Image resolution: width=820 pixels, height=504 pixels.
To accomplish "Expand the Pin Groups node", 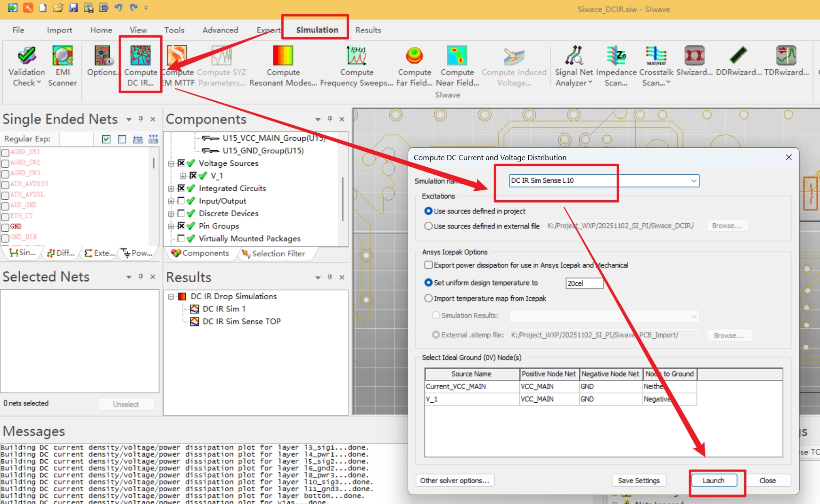I will (171, 226).
